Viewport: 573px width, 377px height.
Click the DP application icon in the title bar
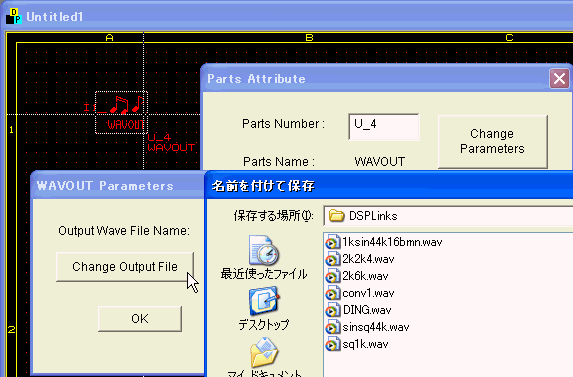pyautogui.click(x=14, y=16)
